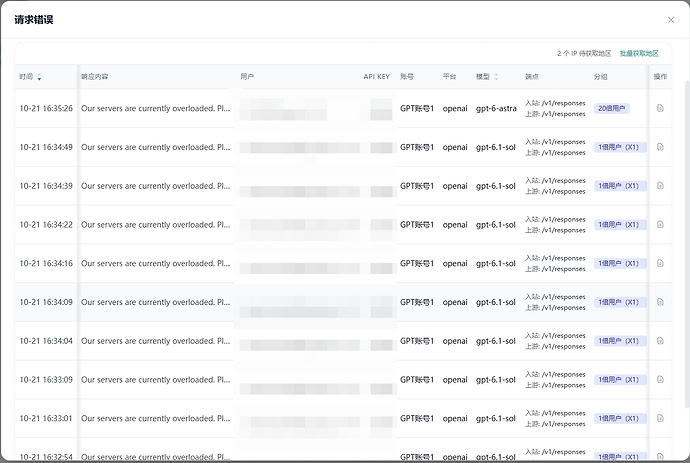
Task: Click openai platform in 16:34:39 row
Action: coord(455,186)
